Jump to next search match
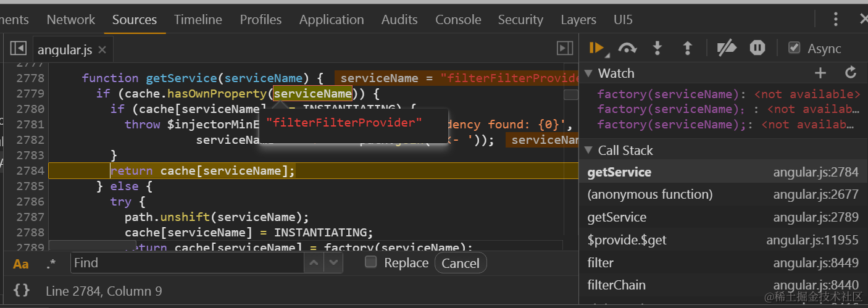868x308 pixels. 333,263
